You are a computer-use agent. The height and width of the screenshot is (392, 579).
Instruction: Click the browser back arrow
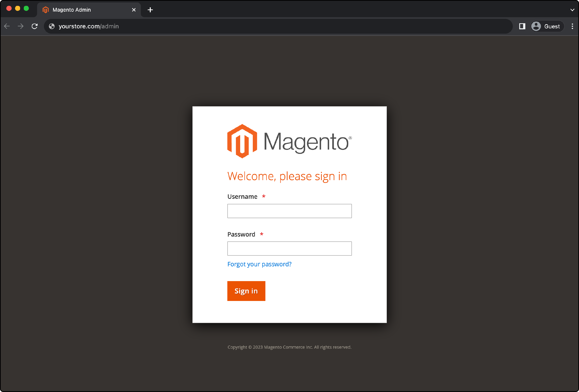point(7,26)
